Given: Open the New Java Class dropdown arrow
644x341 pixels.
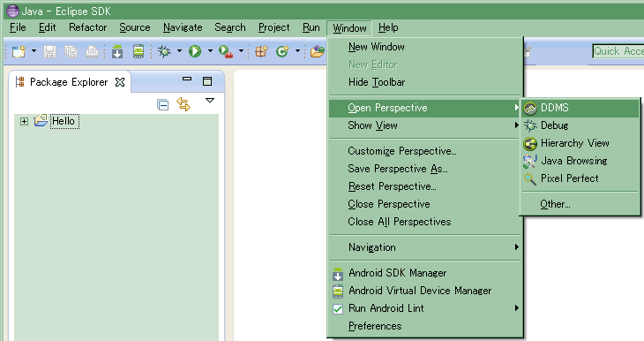Looking at the screenshot, I should [297, 51].
